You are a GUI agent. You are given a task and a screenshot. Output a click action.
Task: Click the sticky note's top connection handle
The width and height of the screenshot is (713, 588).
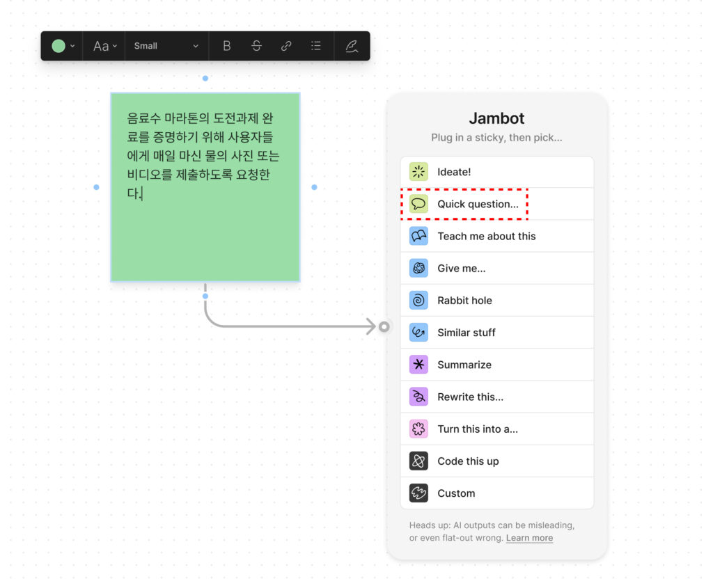pyautogui.click(x=205, y=78)
